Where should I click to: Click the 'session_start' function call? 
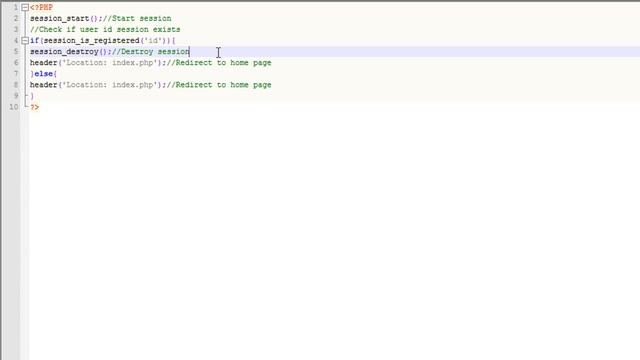[60, 18]
